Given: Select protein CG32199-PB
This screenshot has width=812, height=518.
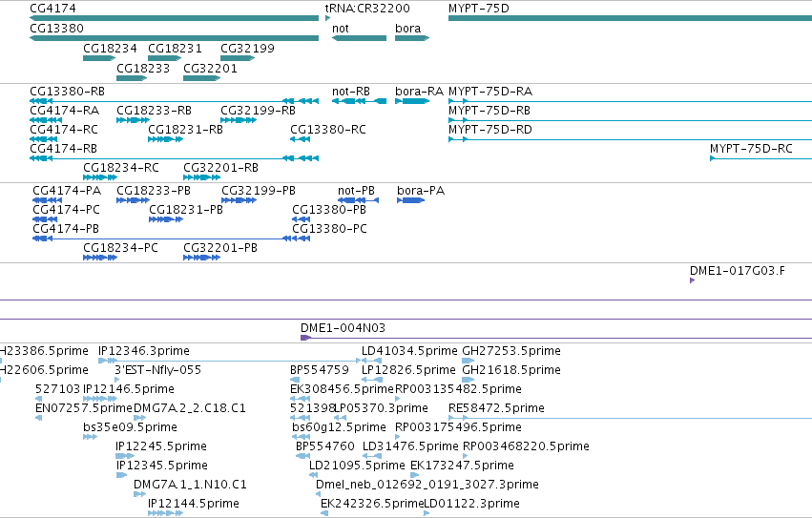Looking at the screenshot, I should [239, 200].
